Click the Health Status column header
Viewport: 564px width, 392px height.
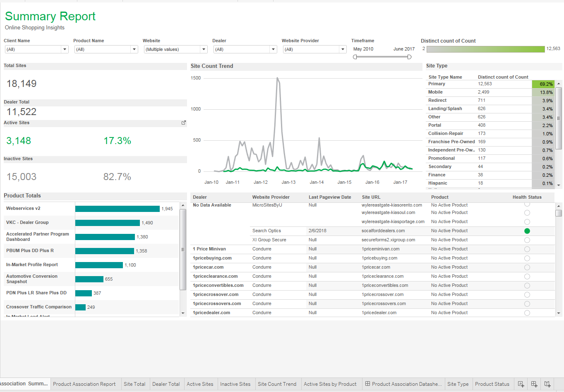(x=527, y=197)
